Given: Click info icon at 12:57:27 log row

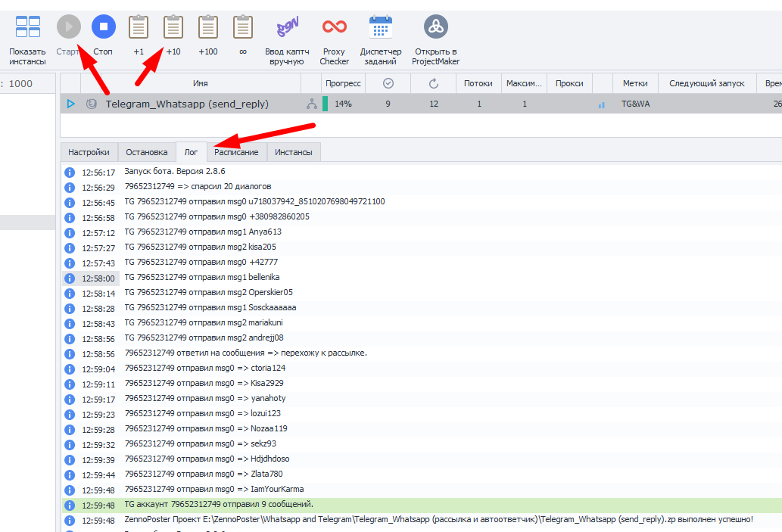Looking at the screenshot, I should [70, 248].
